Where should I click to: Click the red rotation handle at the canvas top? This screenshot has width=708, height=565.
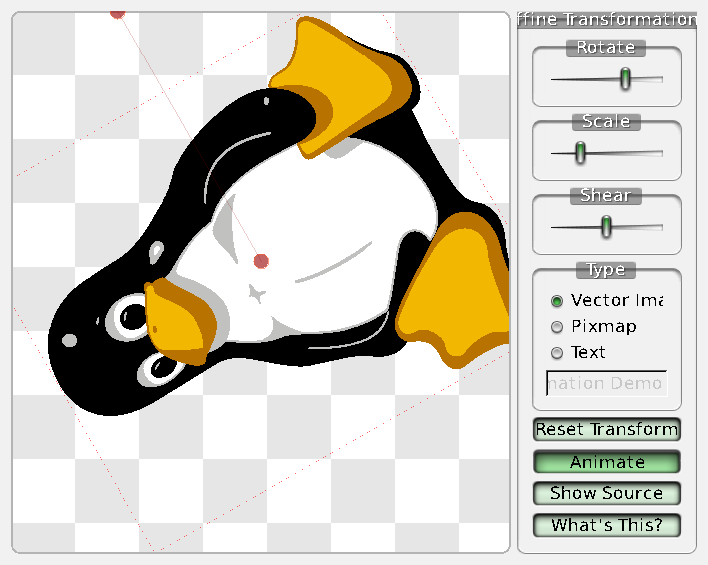[117, 14]
